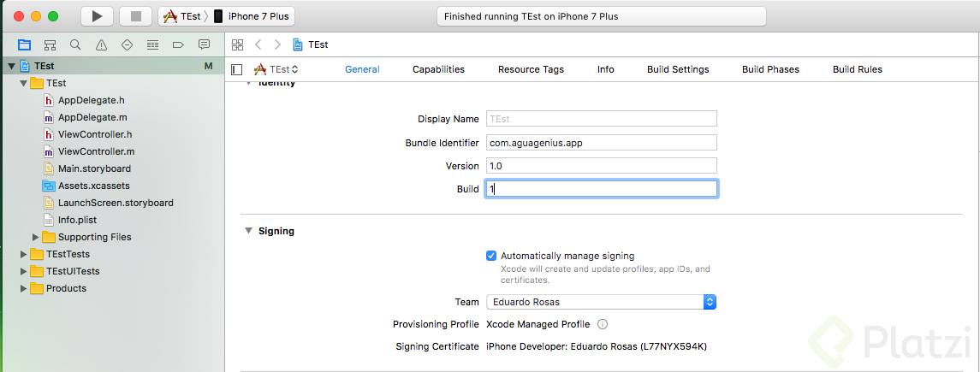
Task: Open the Issue navigator warning icon
Action: tap(101, 45)
